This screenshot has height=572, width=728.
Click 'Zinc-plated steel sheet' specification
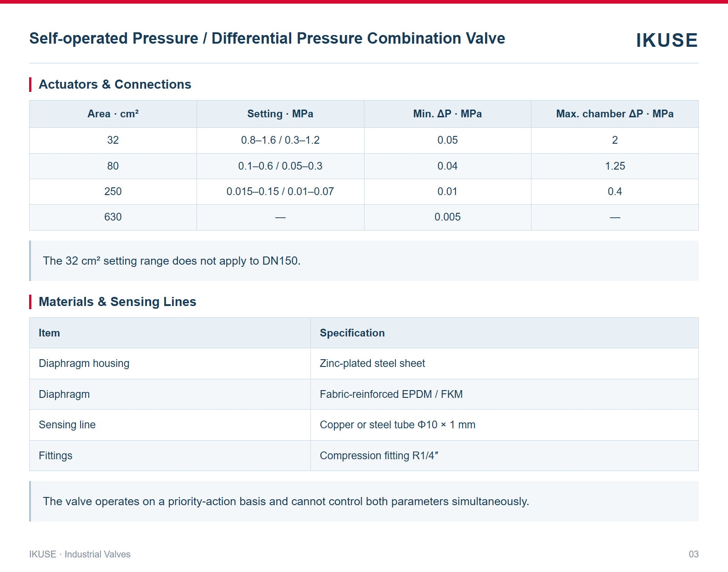tap(372, 363)
